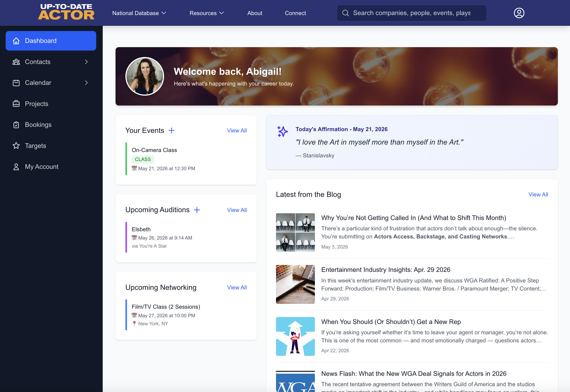
Task: Click the Projects briefcase icon
Action: click(16, 104)
